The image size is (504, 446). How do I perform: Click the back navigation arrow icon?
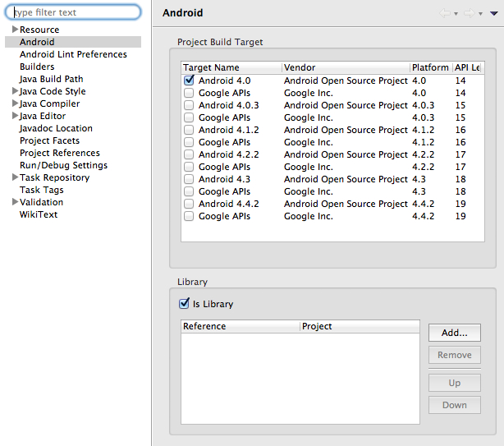pos(445,13)
